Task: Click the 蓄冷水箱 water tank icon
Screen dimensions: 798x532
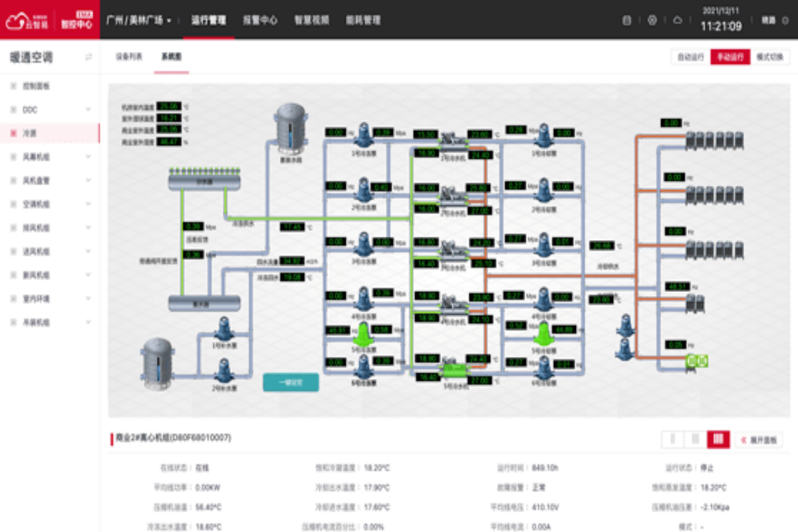Action: (291, 128)
